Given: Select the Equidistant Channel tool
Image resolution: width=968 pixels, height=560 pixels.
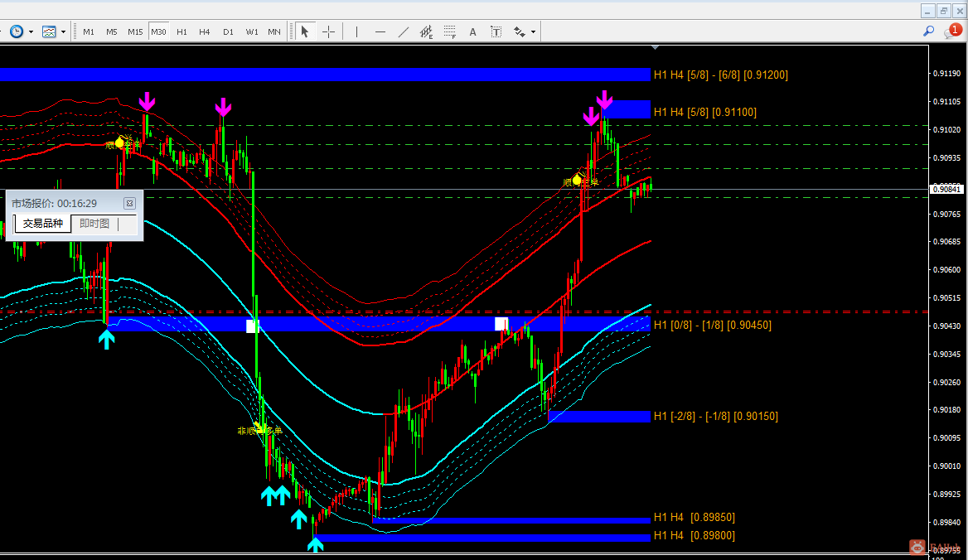Looking at the screenshot, I should pos(427,31).
